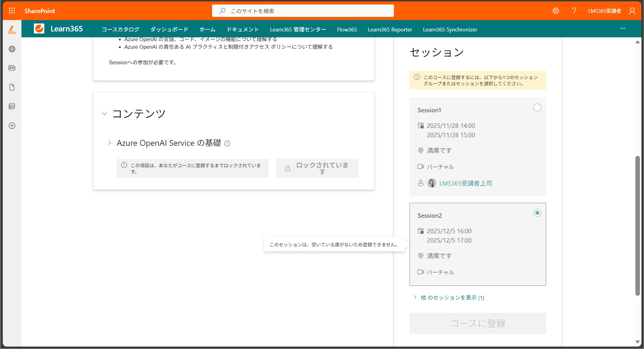Click the 2025/11/28 14:00 start time
The height and width of the screenshot is (349, 644).
[x=451, y=126]
